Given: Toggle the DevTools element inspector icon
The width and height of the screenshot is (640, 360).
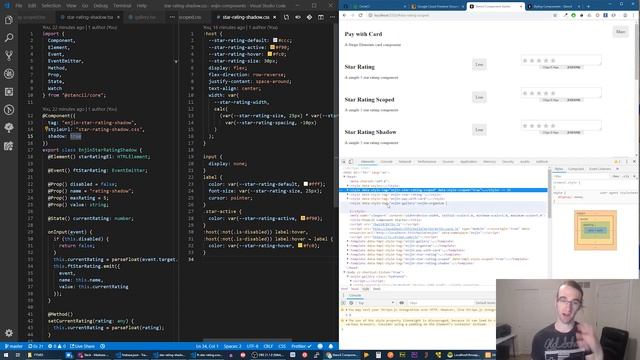Looking at the screenshot, I should 344,162.
